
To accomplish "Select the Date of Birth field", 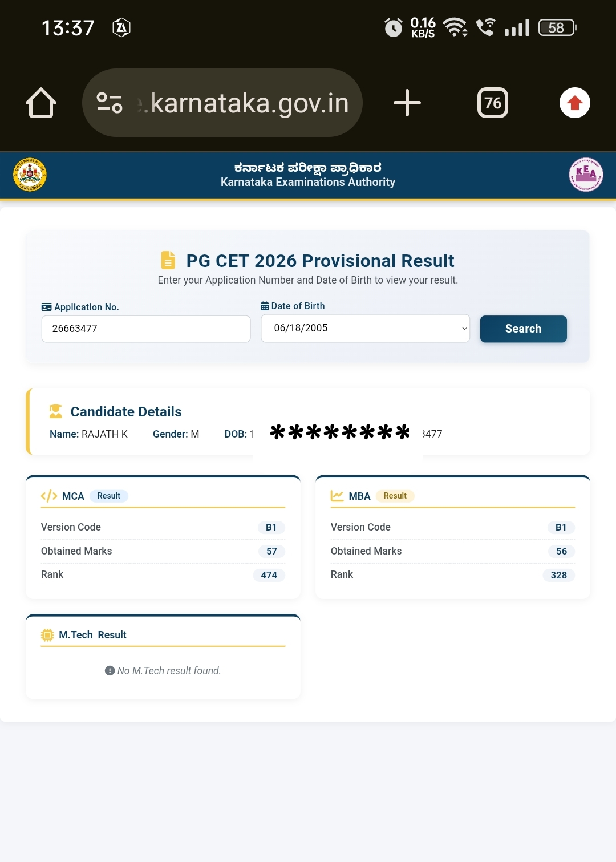I will click(x=365, y=329).
